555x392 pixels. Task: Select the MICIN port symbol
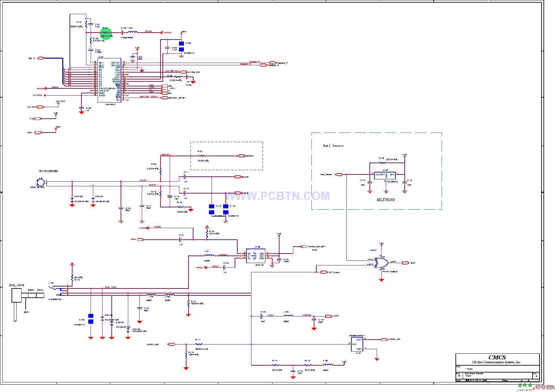(238, 193)
